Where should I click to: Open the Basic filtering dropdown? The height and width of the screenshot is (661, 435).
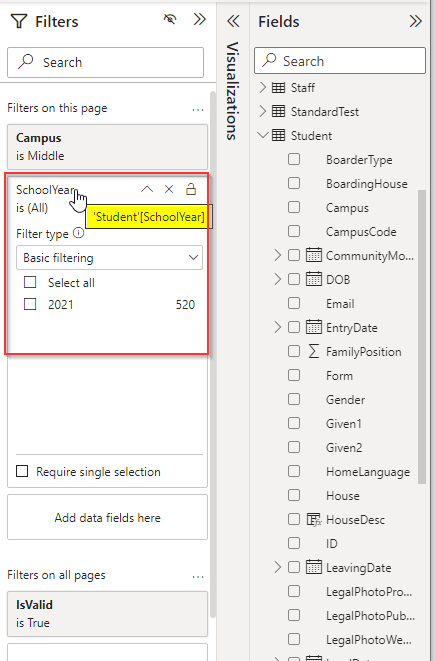click(x=109, y=258)
